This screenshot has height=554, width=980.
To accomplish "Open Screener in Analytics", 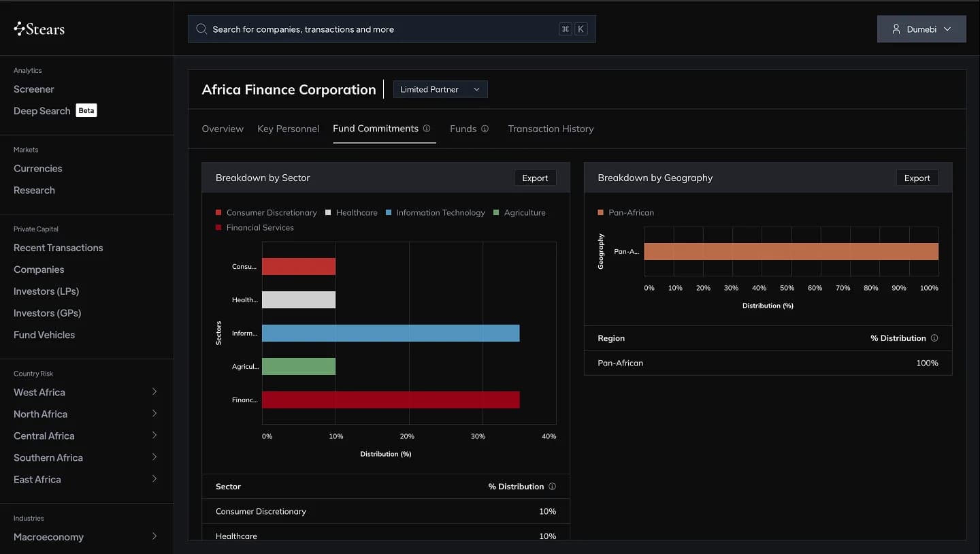I will 34,89.
